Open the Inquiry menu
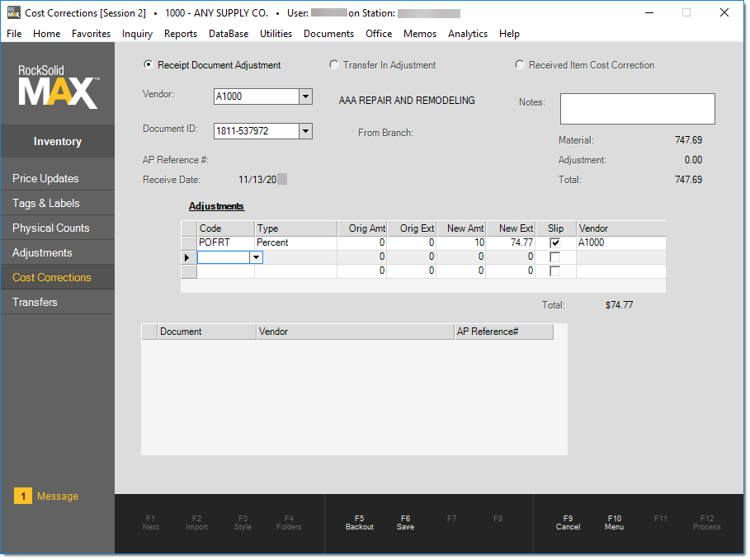 coord(137,34)
